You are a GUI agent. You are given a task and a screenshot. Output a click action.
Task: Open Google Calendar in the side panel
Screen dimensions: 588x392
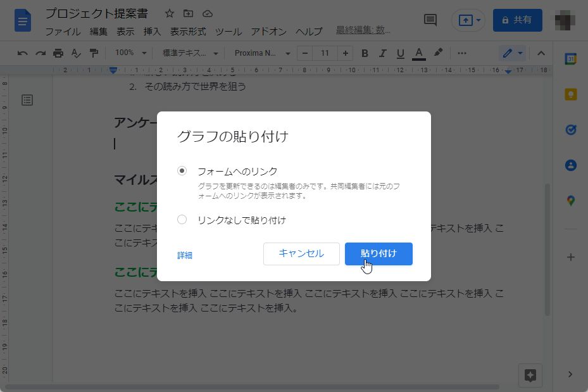(571, 58)
